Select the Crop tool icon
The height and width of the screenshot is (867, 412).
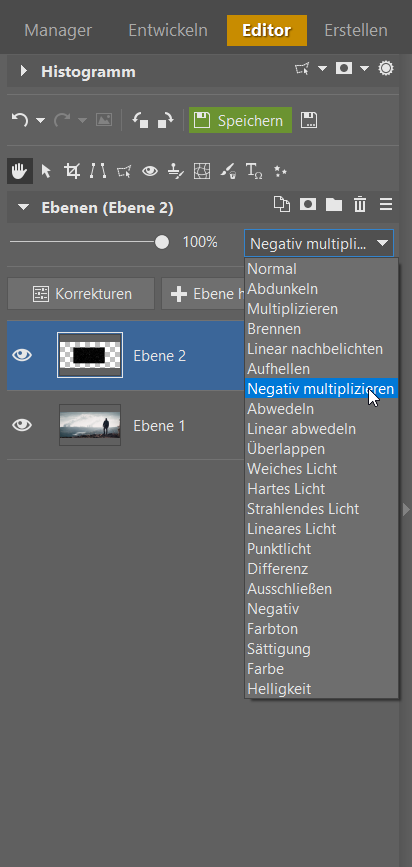click(x=71, y=171)
